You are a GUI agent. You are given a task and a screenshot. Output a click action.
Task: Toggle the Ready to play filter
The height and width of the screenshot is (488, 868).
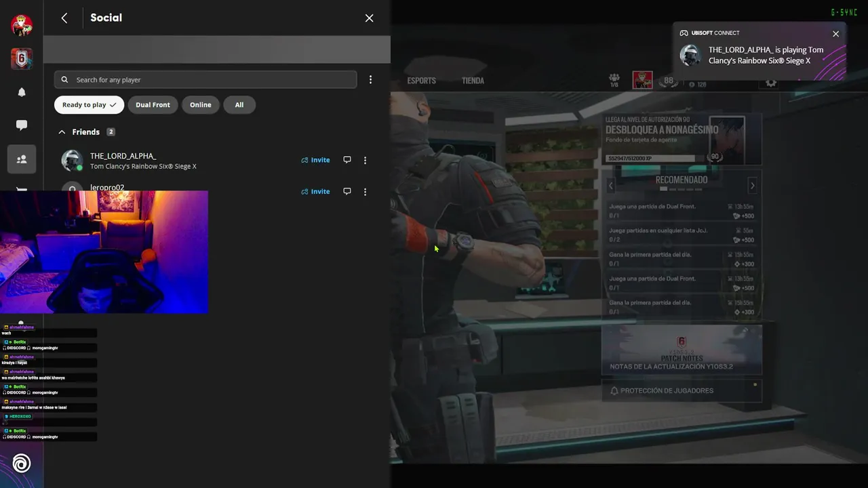(x=89, y=105)
